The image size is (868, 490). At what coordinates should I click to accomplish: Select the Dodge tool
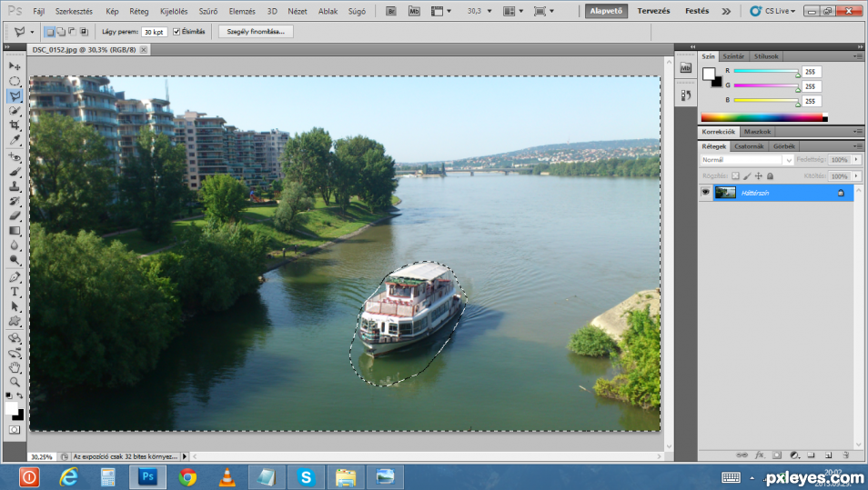15,260
